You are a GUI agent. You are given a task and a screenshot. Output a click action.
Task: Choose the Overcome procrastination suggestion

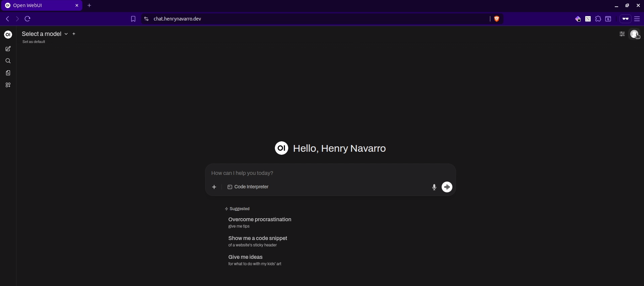[x=260, y=222]
